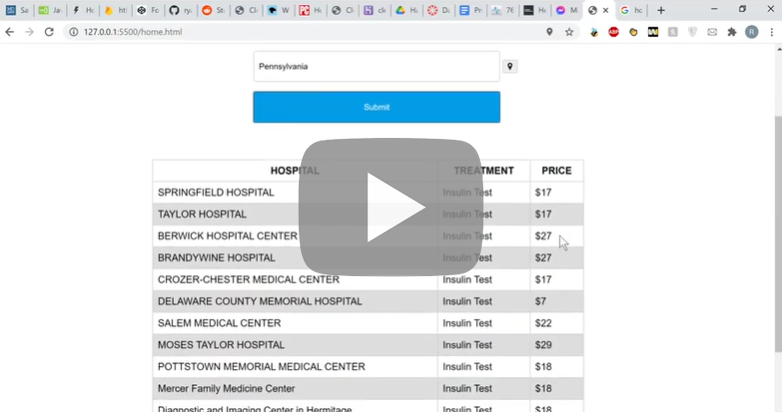Switch to the Messenger tab
Image resolution: width=782 pixels, height=412 pixels.
(x=567, y=10)
